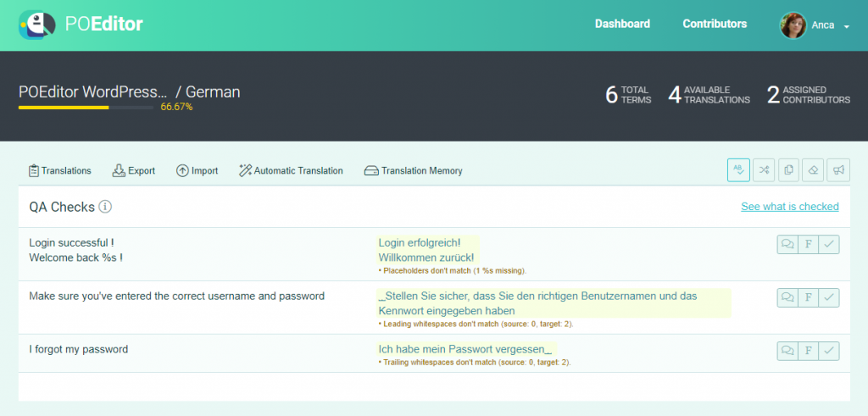Click the POEditor WordPress project name
868x416 pixels.
click(x=93, y=92)
